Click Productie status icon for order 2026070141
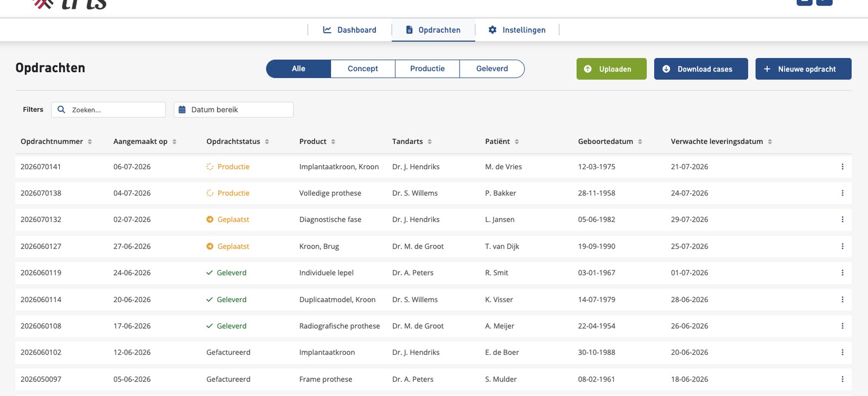This screenshot has height=396, width=868. [x=210, y=167]
